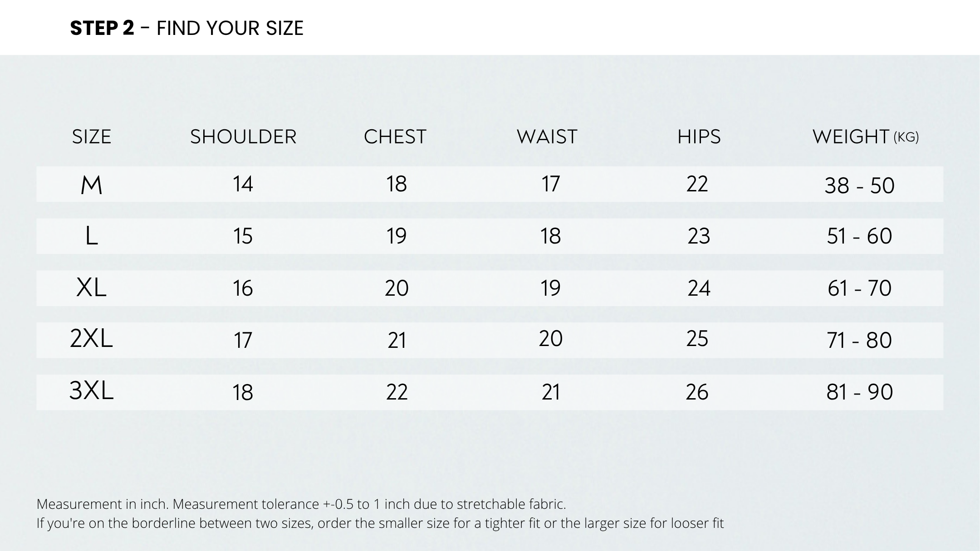Select the WAIST column header

click(547, 137)
